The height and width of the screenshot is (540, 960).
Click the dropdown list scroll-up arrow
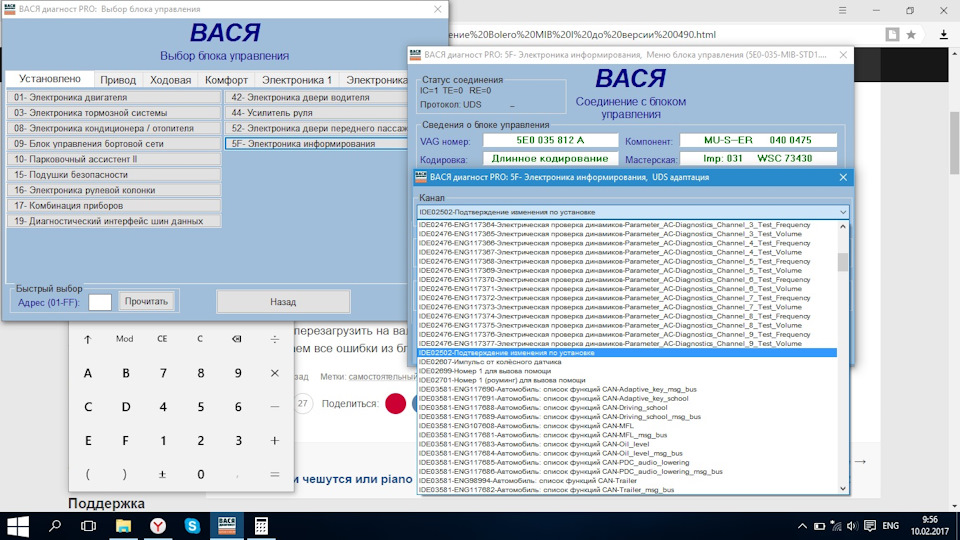click(843, 227)
